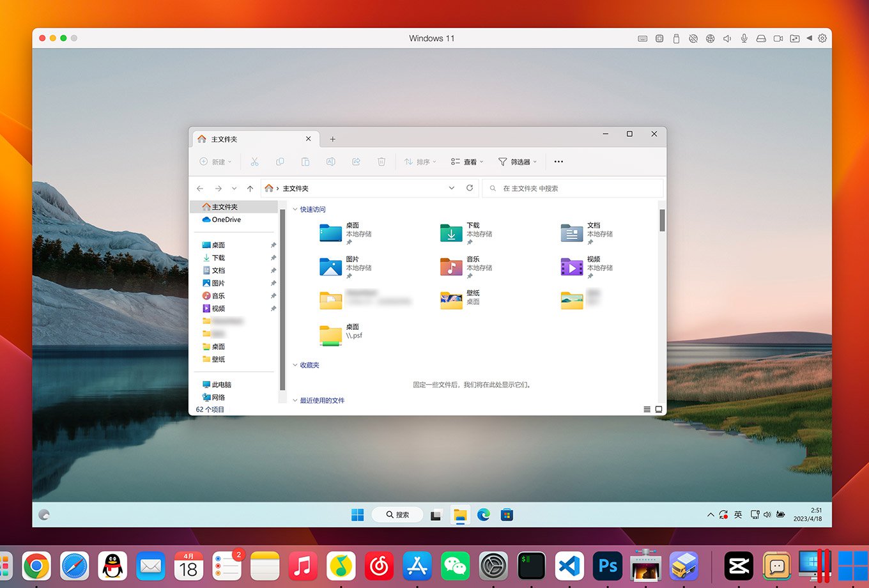Switch to large icon view in the status bar
This screenshot has width=869, height=588.
(658, 409)
